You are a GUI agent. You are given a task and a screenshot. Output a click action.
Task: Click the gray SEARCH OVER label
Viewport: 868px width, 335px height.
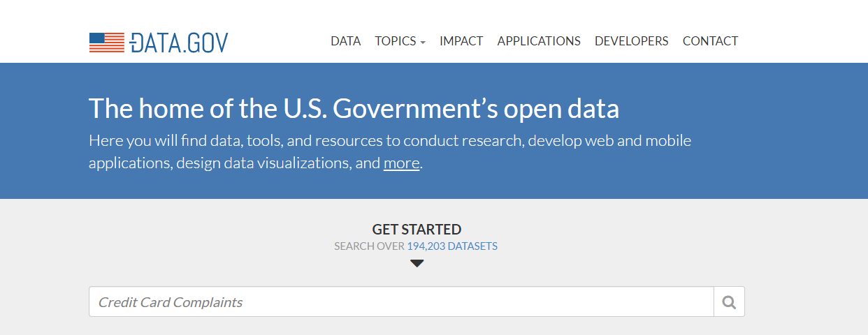tap(369, 246)
